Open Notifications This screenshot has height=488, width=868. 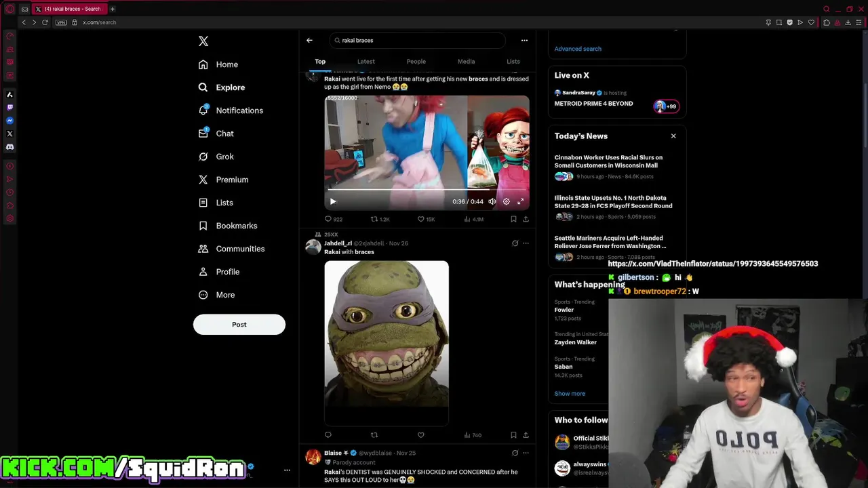coord(231,110)
